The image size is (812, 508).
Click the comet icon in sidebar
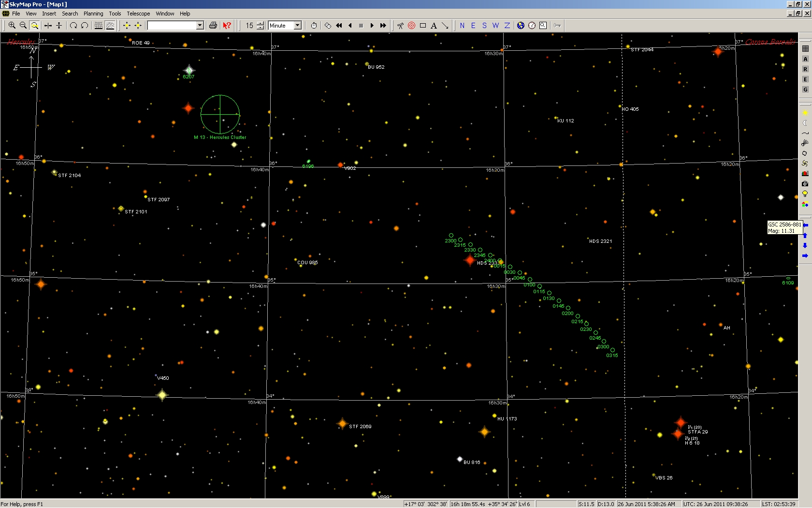[805, 143]
